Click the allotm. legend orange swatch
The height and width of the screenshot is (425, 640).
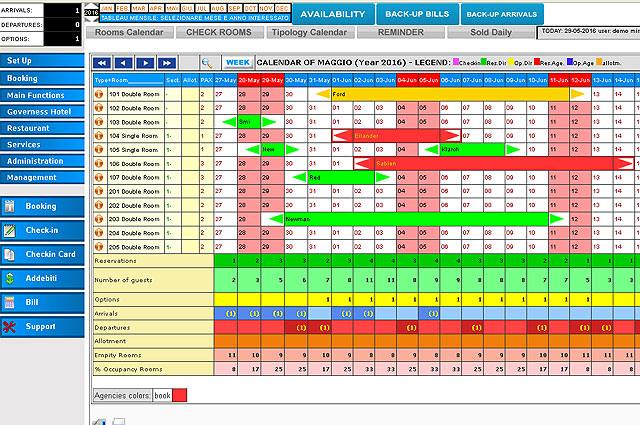[x=599, y=62]
